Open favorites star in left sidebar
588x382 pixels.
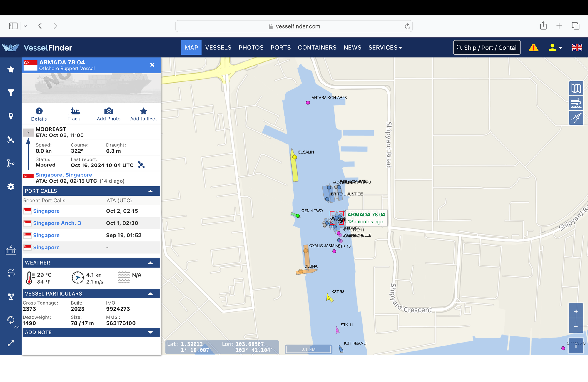click(x=11, y=69)
